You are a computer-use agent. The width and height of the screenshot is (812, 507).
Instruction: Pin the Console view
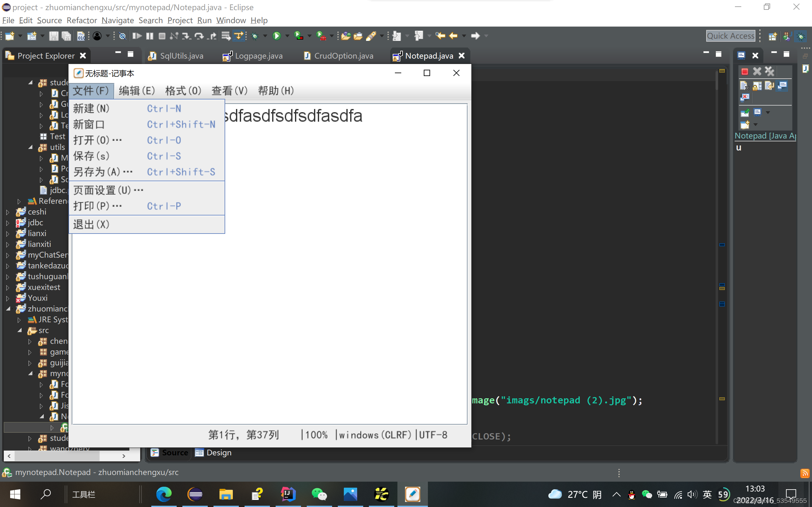click(x=745, y=113)
